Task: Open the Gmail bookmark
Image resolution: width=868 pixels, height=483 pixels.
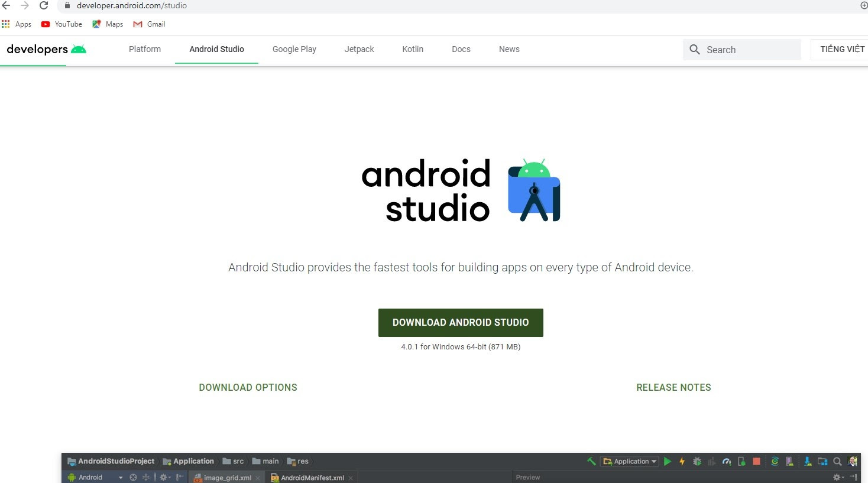Action: pos(149,24)
